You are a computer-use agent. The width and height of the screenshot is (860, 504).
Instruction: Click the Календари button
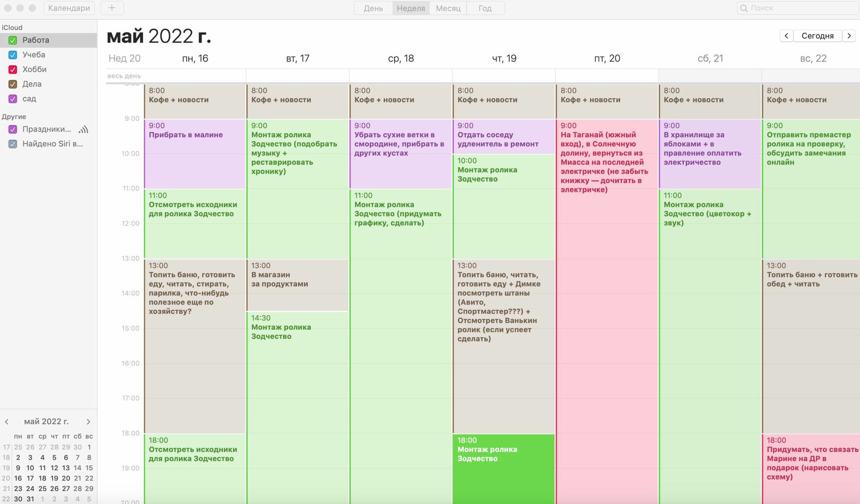click(x=69, y=8)
